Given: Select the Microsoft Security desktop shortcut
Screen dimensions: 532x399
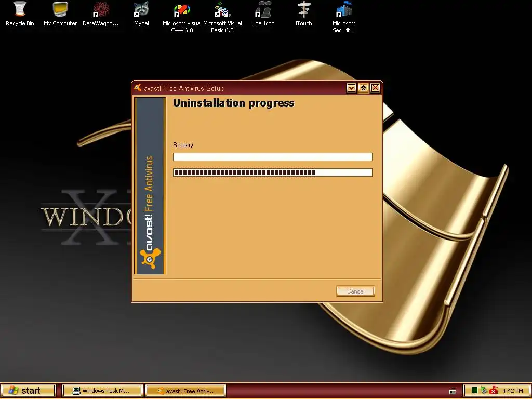Looking at the screenshot, I should (x=344, y=17).
